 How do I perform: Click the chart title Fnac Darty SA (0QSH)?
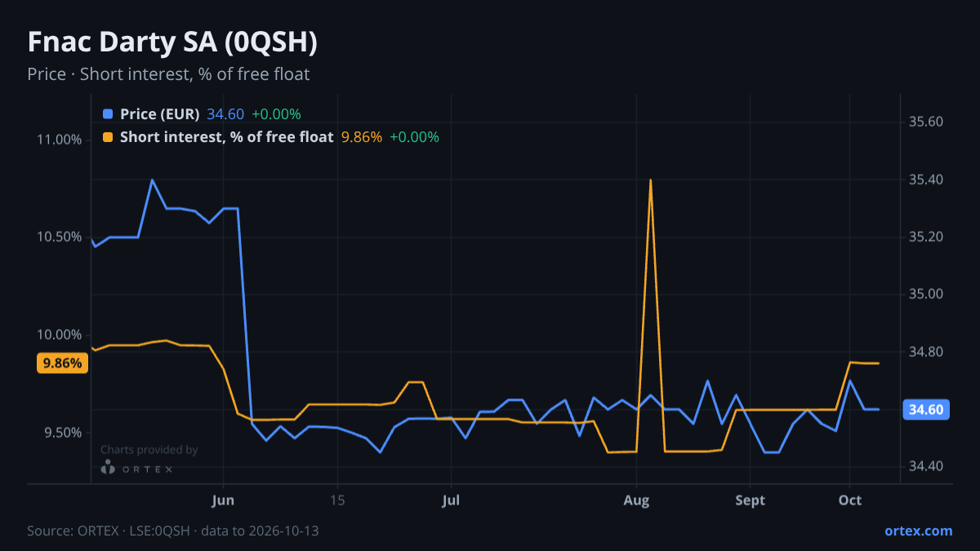click(172, 42)
